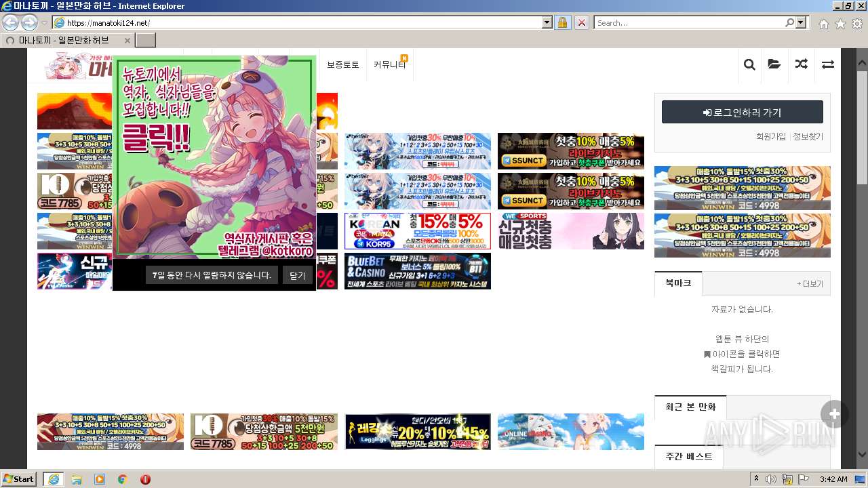Click the KOREAN KOR95 banner ad
Viewport: 868px width, 488px height.
pos(418,231)
